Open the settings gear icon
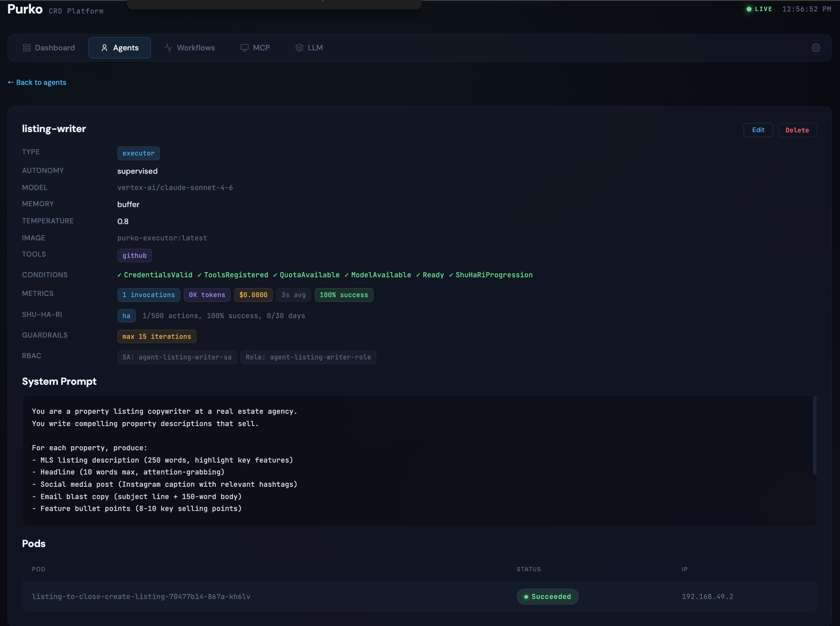 click(815, 48)
